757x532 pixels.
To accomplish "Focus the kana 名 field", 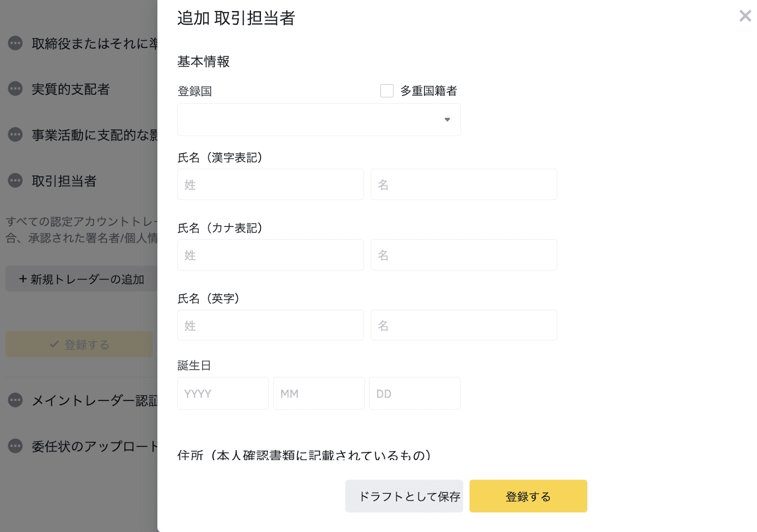I will click(x=464, y=255).
